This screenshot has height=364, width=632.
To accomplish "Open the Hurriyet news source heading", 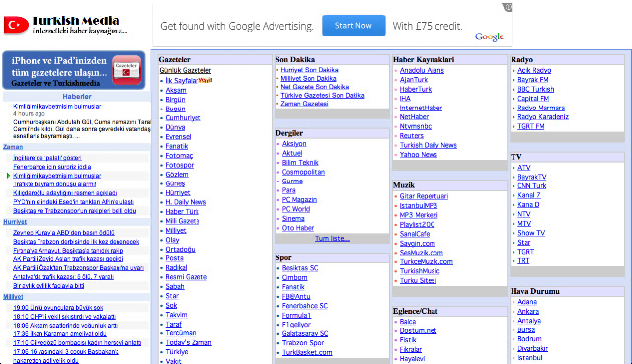I will (15, 222).
